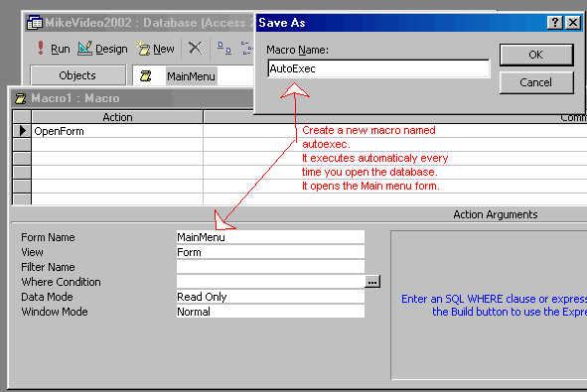Click the Where Condition label
This screenshot has width=587, height=392.
[x=61, y=282]
